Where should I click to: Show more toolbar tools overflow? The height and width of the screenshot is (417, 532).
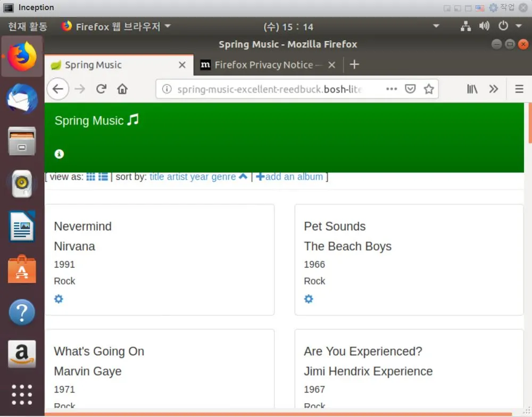point(493,89)
